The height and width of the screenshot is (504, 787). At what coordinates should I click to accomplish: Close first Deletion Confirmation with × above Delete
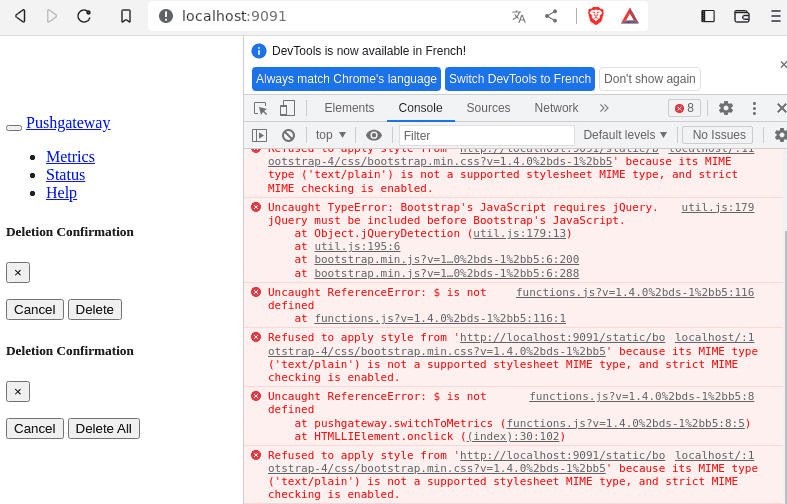(x=18, y=273)
